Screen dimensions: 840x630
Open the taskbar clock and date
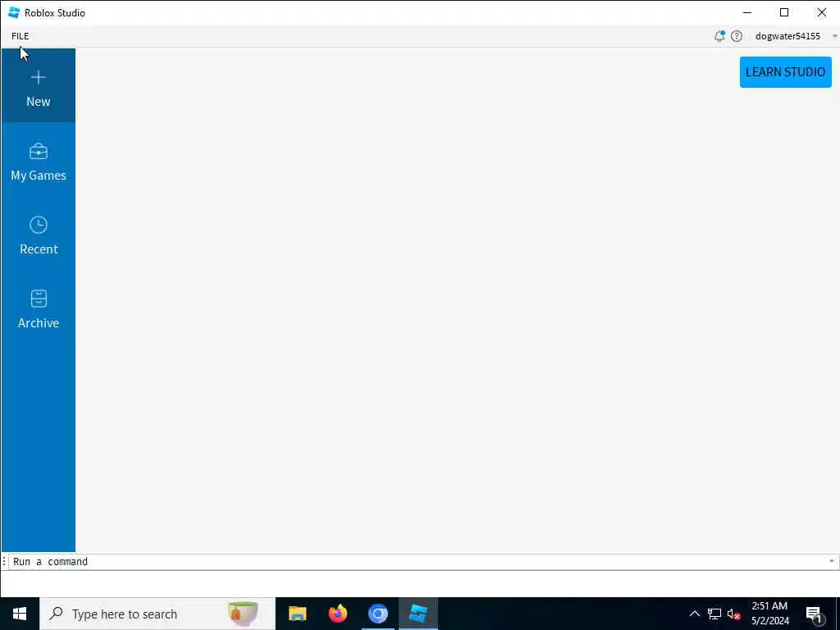pyautogui.click(x=769, y=614)
